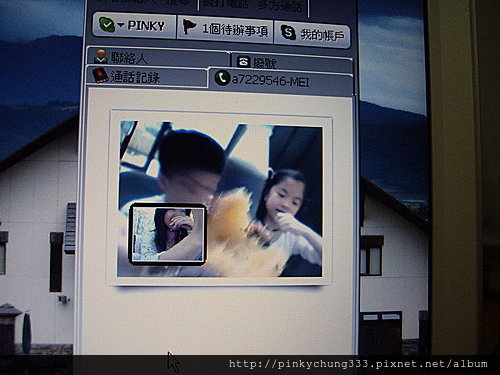Image resolution: width=500 pixels, height=375 pixels.
Task: Click the small self-view video inset
Action: (x=168, y=234)
